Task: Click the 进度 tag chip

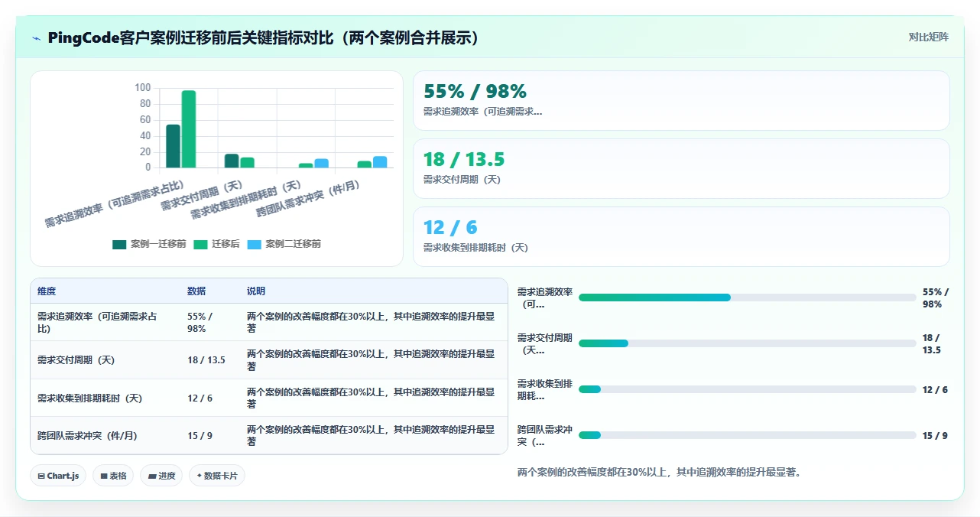Action: [161, 476]
